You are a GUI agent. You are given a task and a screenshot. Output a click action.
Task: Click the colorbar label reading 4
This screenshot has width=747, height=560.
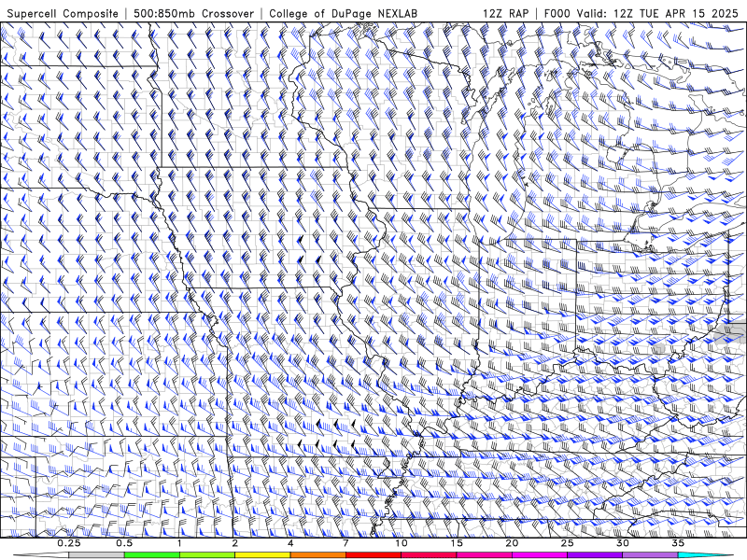[x=290, y=543]
